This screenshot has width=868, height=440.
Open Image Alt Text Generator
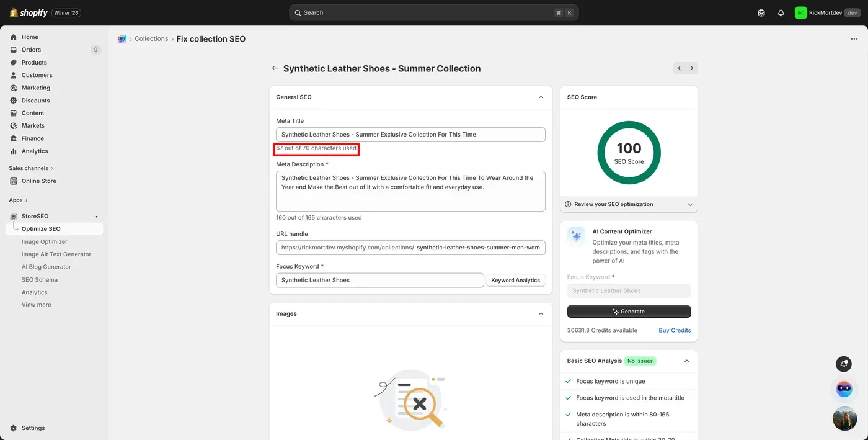[56, 254]
